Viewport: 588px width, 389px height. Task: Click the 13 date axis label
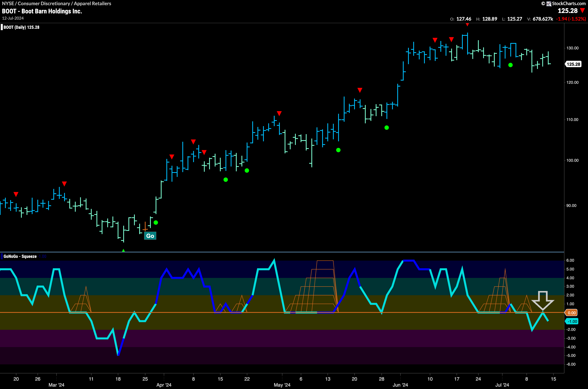tap(328, 379)
